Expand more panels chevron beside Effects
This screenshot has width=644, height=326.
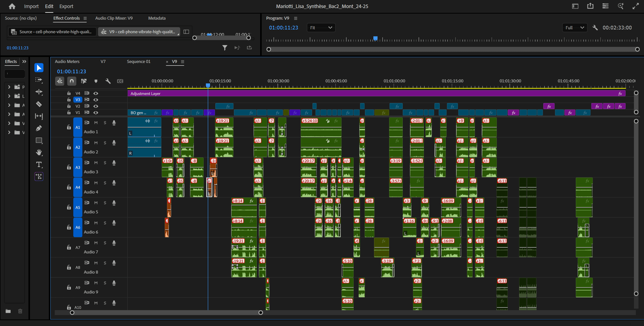click(x=24, y=62)
